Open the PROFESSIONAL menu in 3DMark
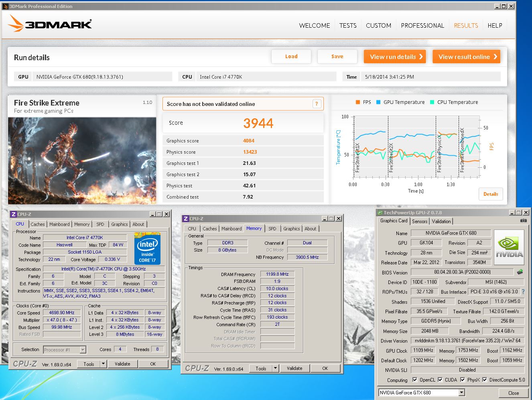 422,25
